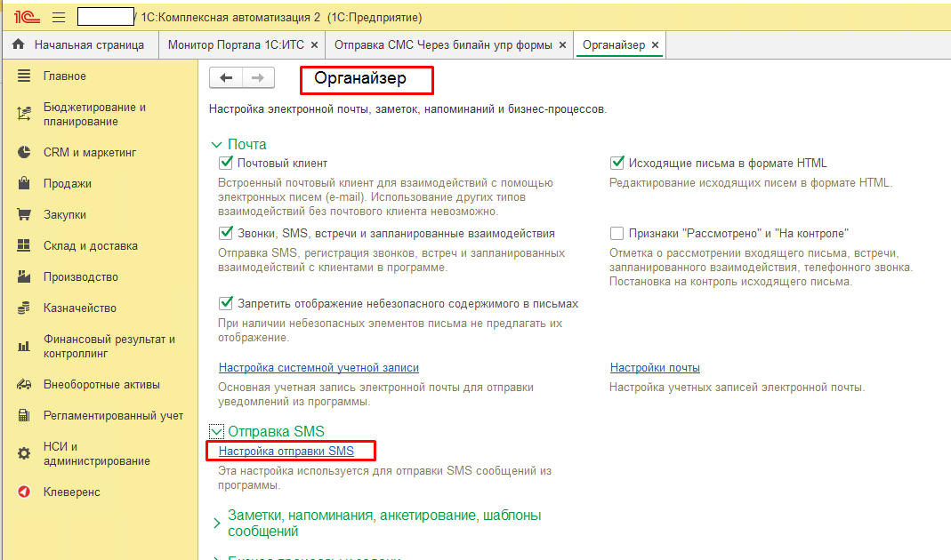Click the Склад и доставка grid icon
Image resolution: width=951 pixels, height=560 pixels.
[24, 244]
